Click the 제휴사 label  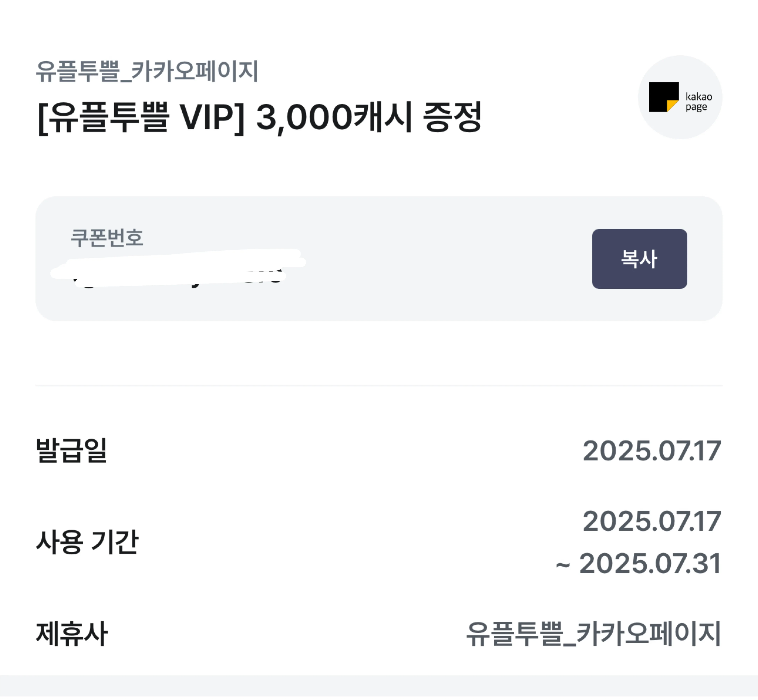pos(72,634)
